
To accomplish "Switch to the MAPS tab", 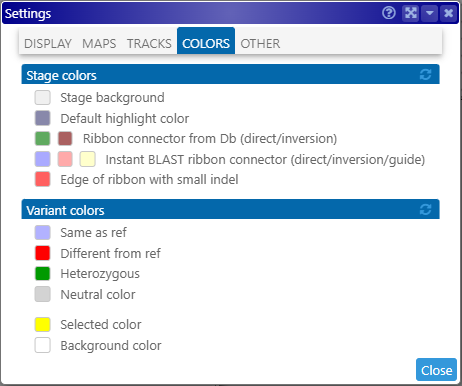I will click(x=99, y=43).
